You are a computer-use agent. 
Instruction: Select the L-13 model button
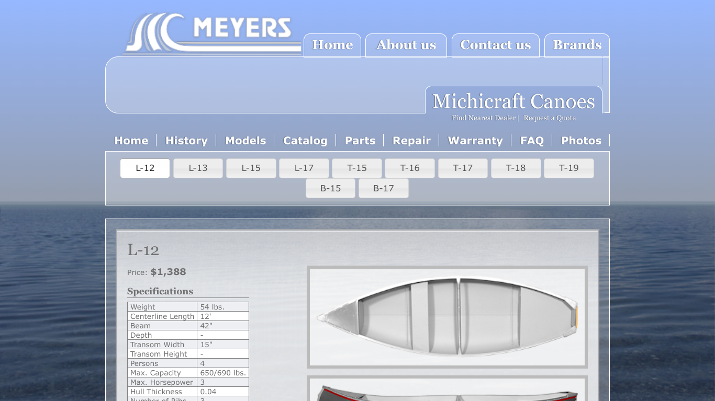pos(198,168)
